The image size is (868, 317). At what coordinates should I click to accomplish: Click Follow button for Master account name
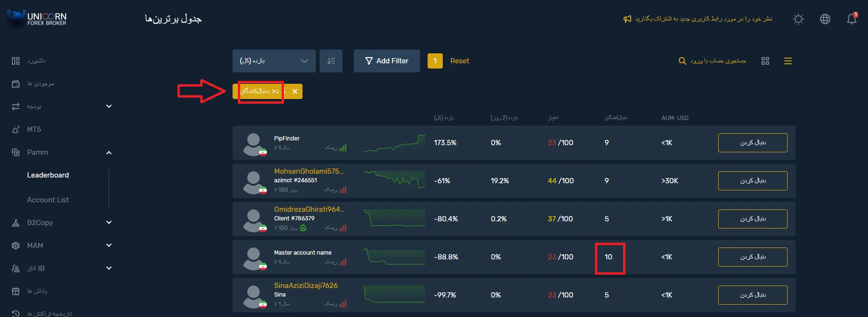(x=753, y=257)
